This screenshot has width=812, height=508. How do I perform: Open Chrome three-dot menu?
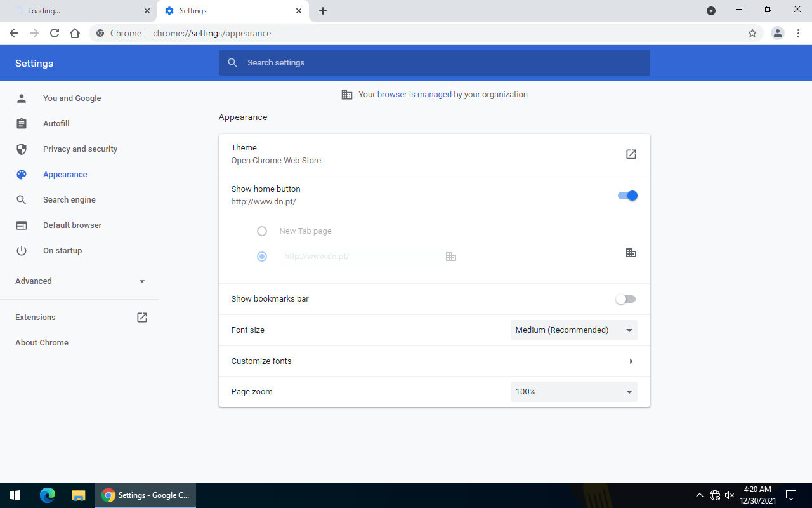pyautogui.click(x=798, y=33)
